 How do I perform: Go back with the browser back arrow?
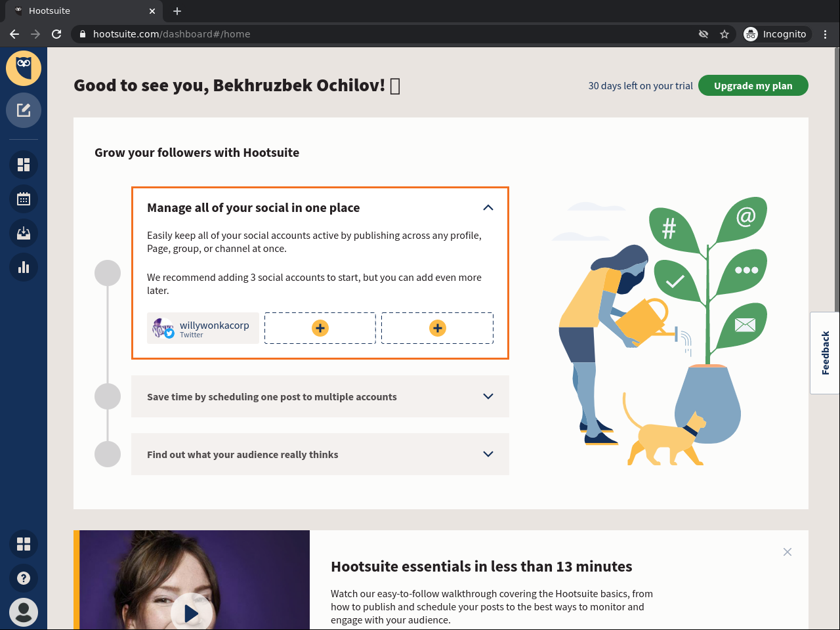tap(14, 34)
